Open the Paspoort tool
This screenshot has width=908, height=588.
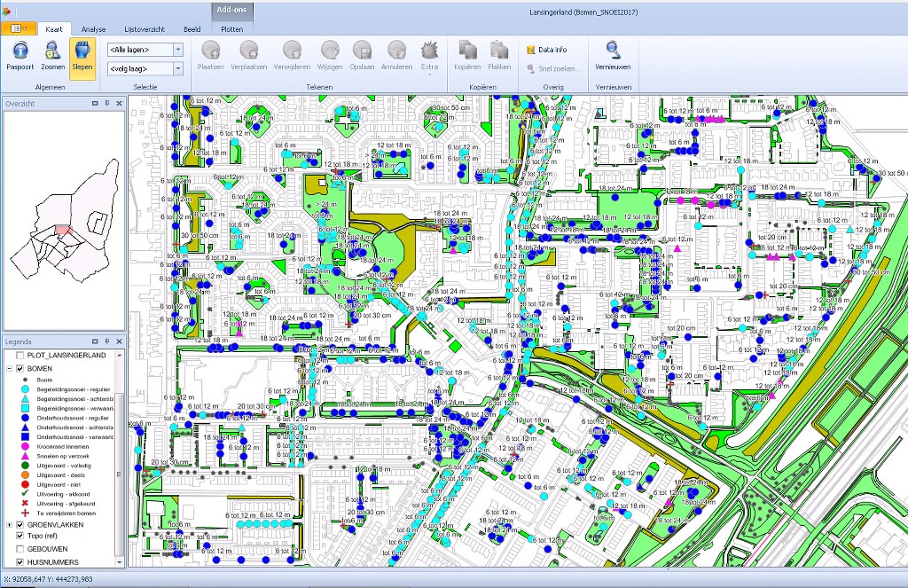20,55
